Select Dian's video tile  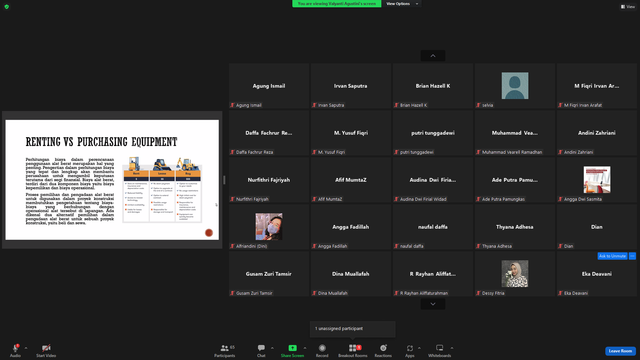pos(597,227)
